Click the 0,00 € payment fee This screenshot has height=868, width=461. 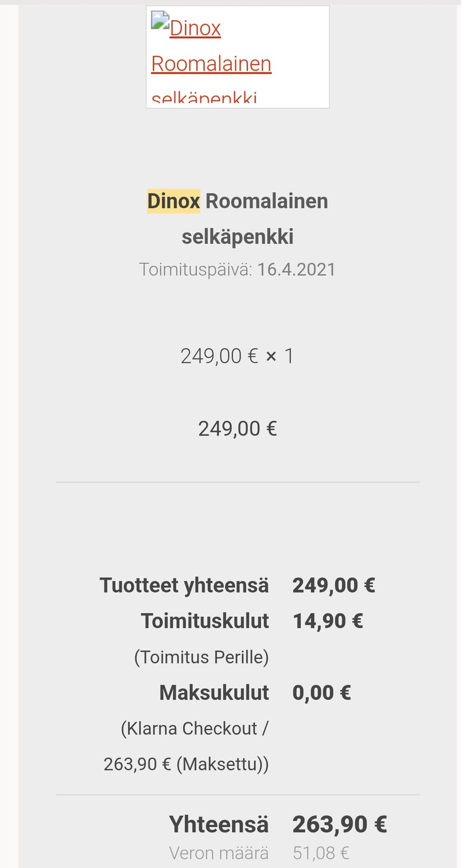click(322, 693)
